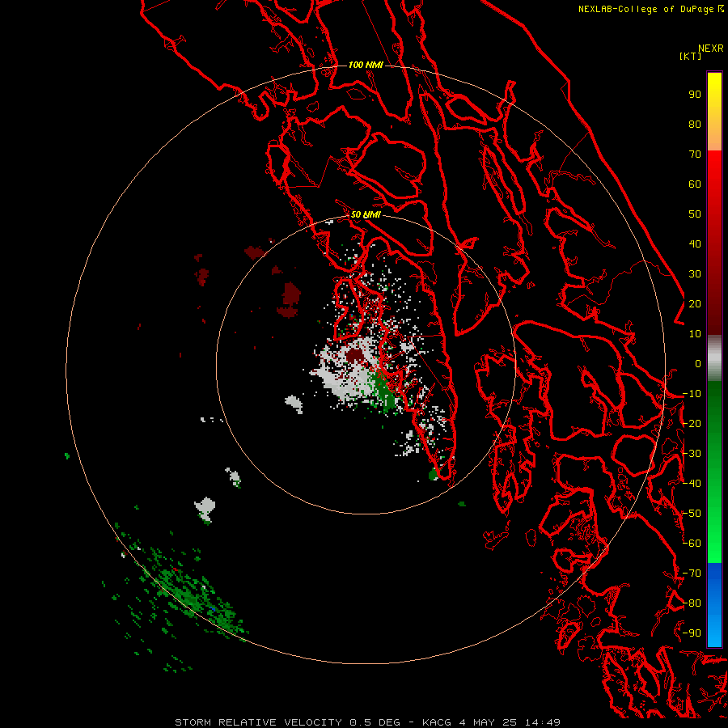Click the 10 value on the velocity scale
This screenshot has height=728, width=728.
pyautogui.click(x=695, y=334)
